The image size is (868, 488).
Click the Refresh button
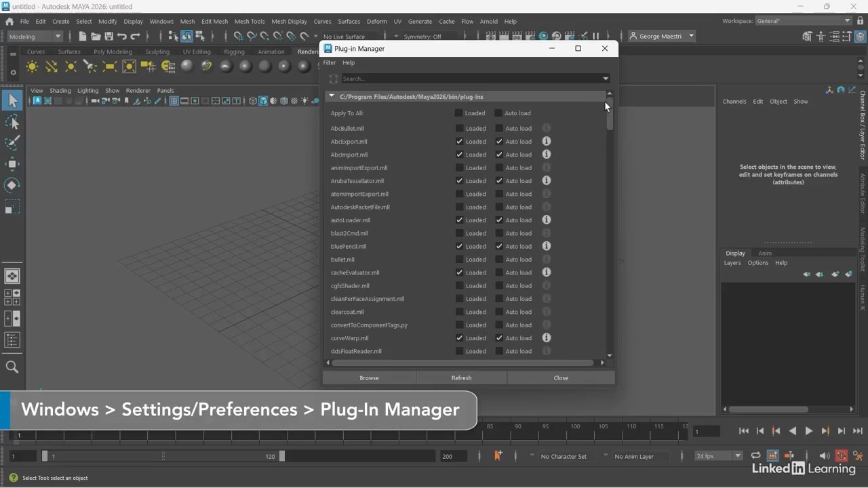click(x=461, y=378)
